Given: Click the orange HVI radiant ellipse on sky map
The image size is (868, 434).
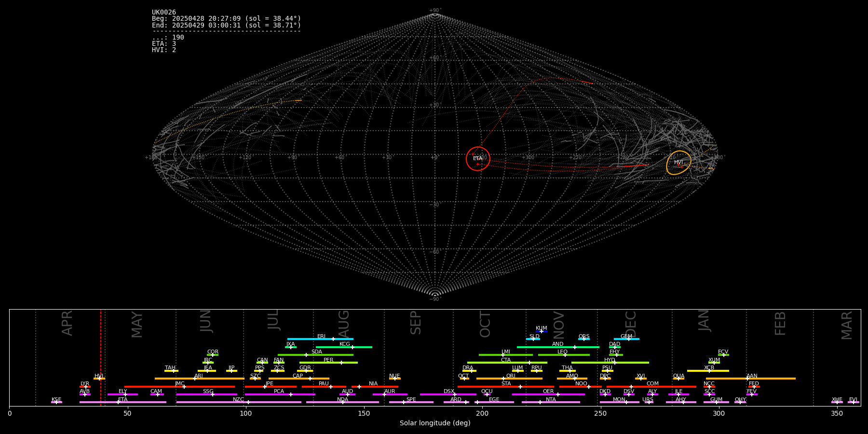Looking at the screenshot, I should pos(678,163).
